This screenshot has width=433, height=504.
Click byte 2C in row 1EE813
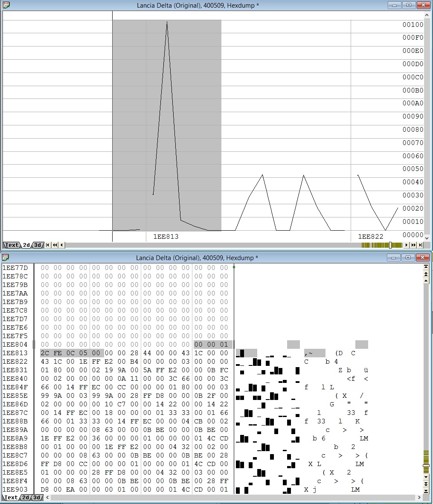pyautogui.click(x=45, y=353)
